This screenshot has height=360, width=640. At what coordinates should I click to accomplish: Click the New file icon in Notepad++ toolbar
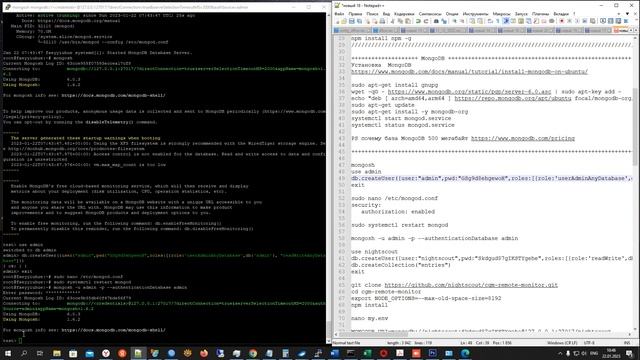click(337, 21)
